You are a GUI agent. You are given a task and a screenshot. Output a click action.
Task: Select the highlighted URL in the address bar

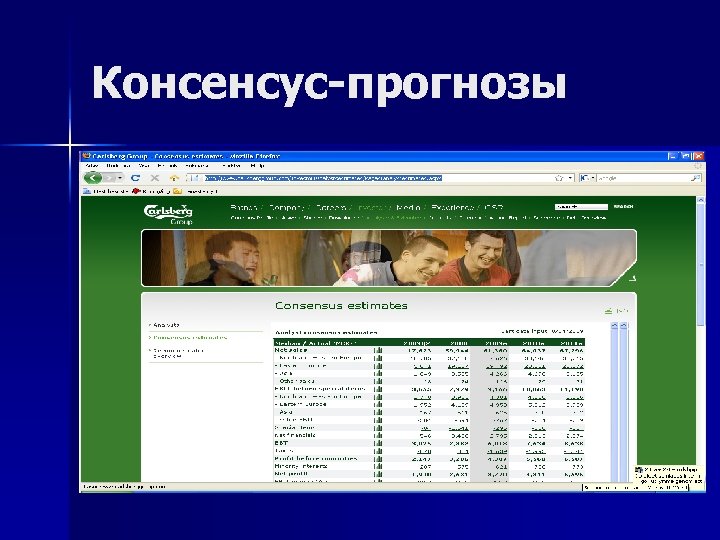323,178
